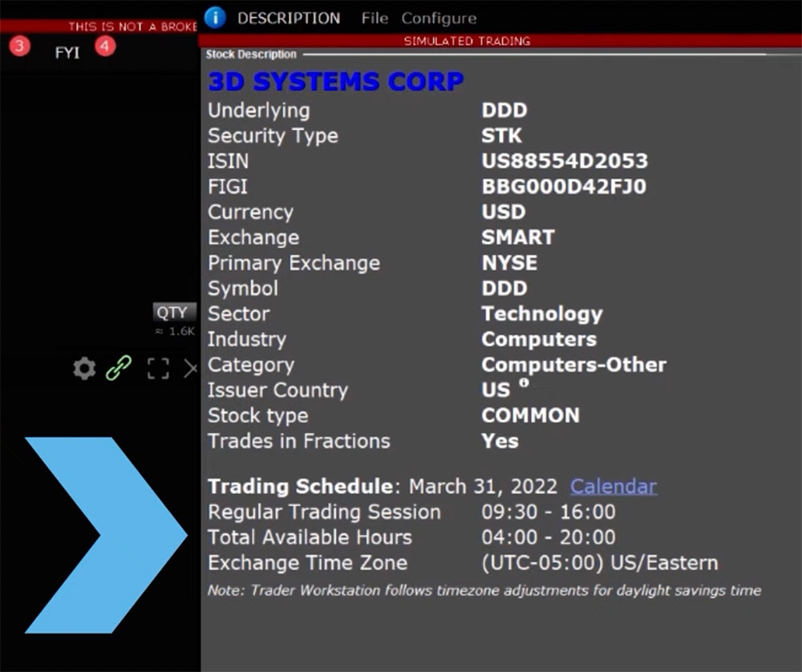Click the blue info circle icon
Viewport: 802px width, 672px height.
pyautogui.click(x=214, y=18)
